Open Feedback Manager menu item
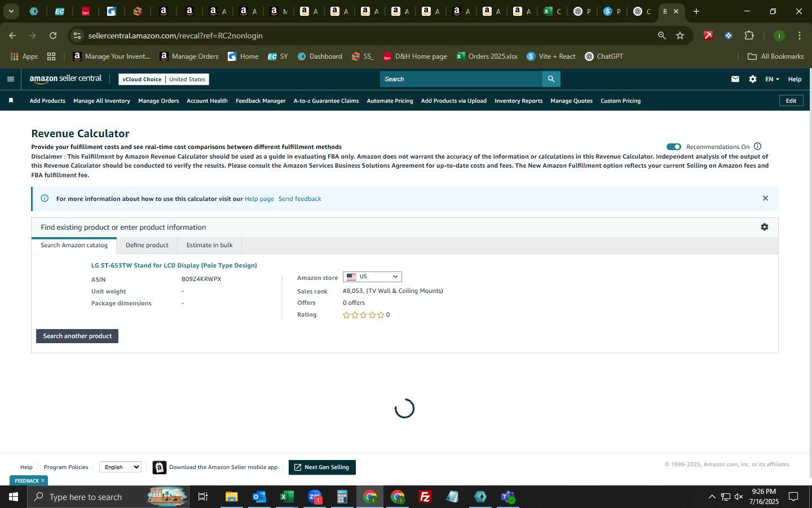 coord(261,100)
